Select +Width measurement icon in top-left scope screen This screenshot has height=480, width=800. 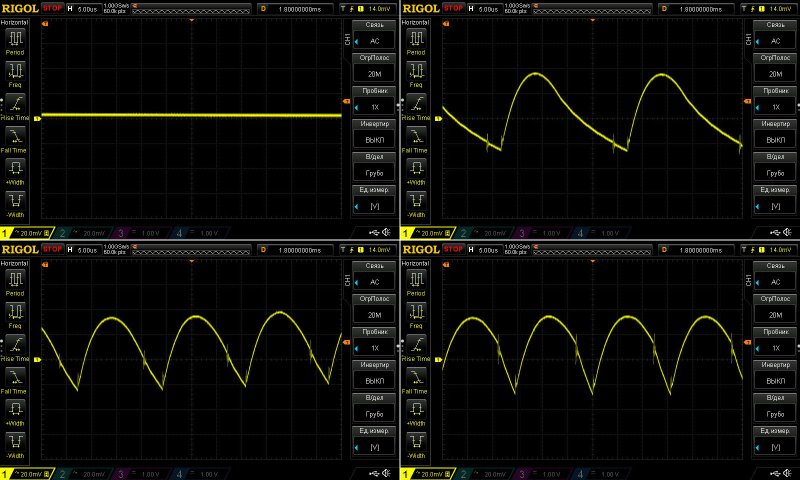pyautogui.click(x=17, y=168)
